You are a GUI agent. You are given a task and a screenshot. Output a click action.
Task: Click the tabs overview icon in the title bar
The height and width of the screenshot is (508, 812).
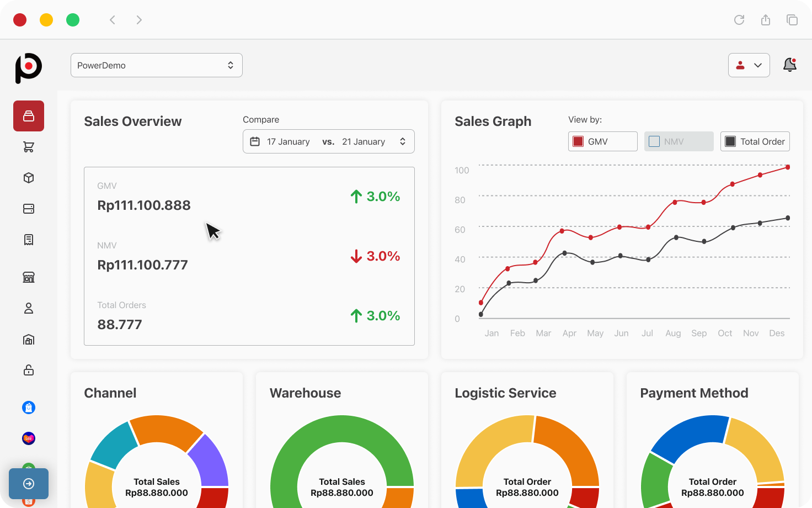[x=792, y=20]
